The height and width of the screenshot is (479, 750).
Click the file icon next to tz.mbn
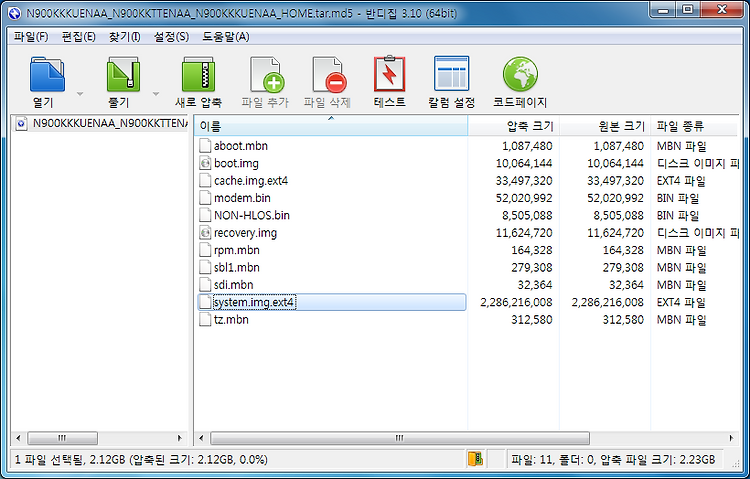[205, 320]
